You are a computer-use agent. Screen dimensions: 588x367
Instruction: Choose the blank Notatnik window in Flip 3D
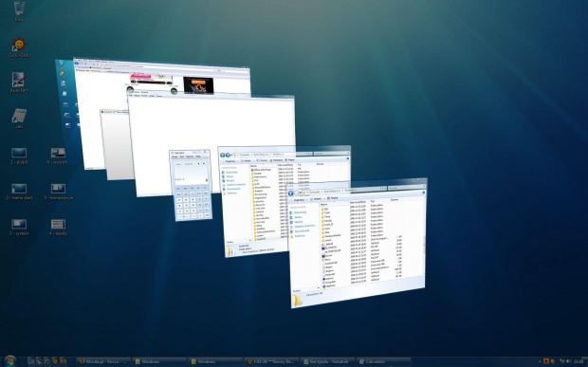coord(211,144)
